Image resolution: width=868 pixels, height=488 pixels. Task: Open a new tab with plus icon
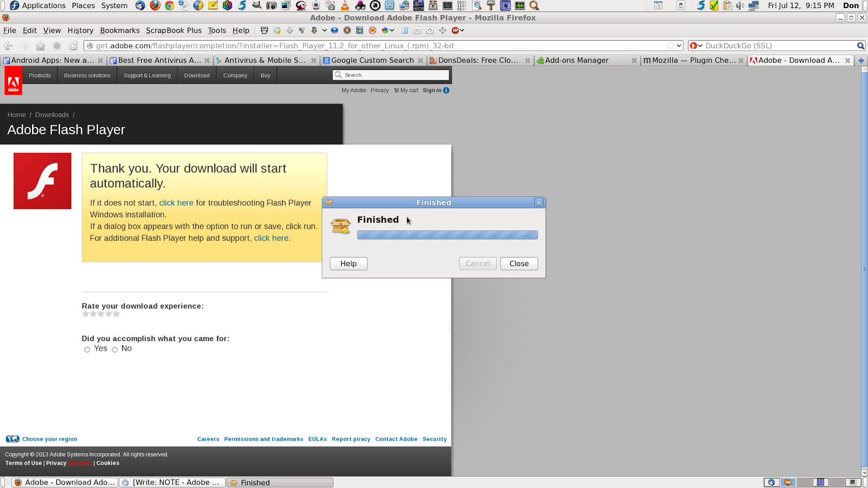(x=861, y=60)
